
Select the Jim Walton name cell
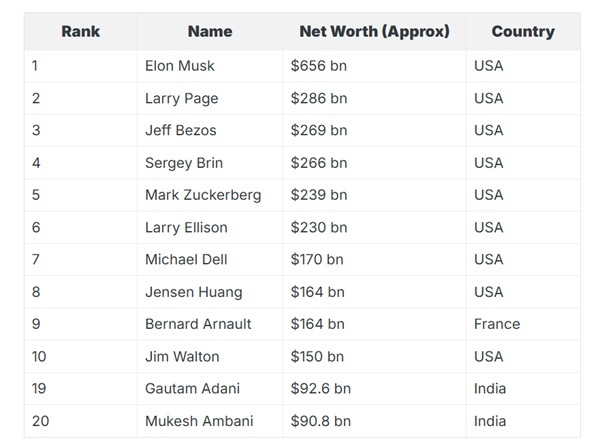(182, 356)
